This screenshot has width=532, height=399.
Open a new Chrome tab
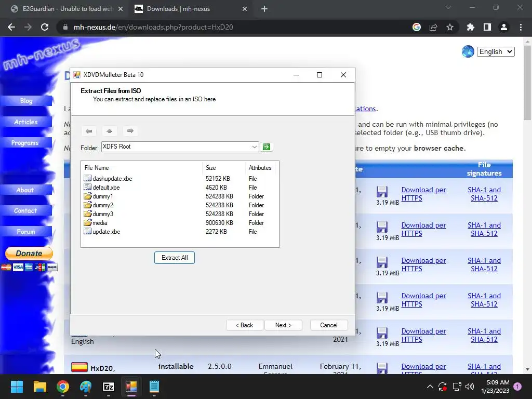(x=264, y=9)
